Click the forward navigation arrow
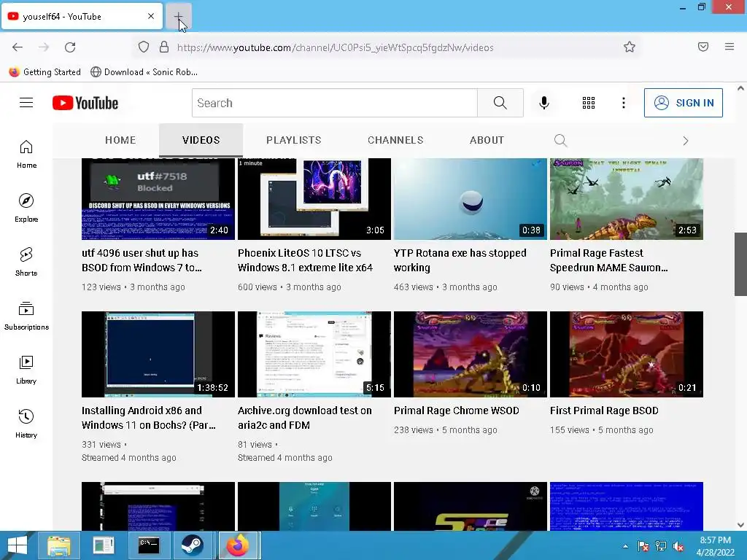Image resolution: width=747 pixels, height=560 pixels. point(44,47)
